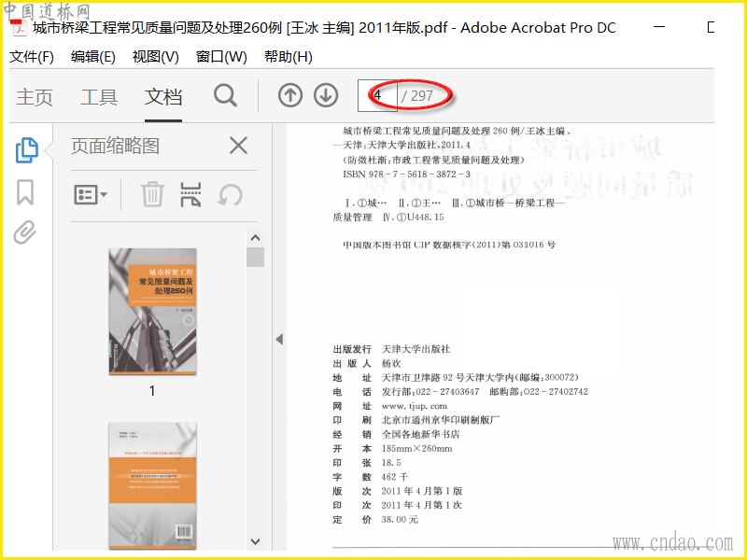747x560 pixels.
Task: Open the 视图(V) menu
Action: click(x=155, y=57)
